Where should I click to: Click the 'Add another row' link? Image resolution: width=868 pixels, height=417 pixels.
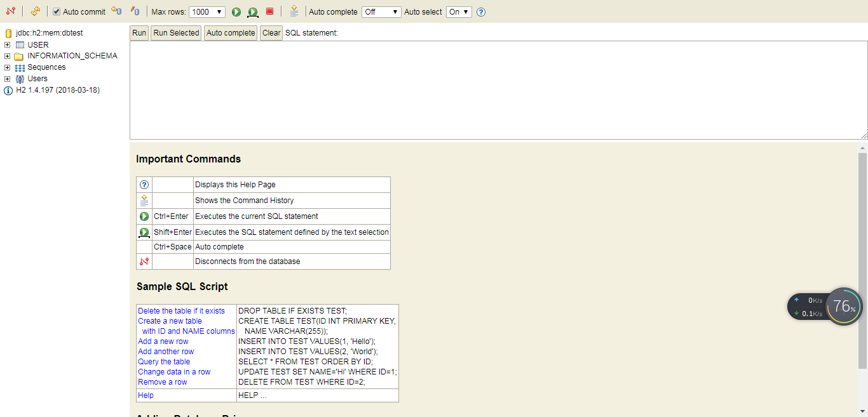(166, 352)
